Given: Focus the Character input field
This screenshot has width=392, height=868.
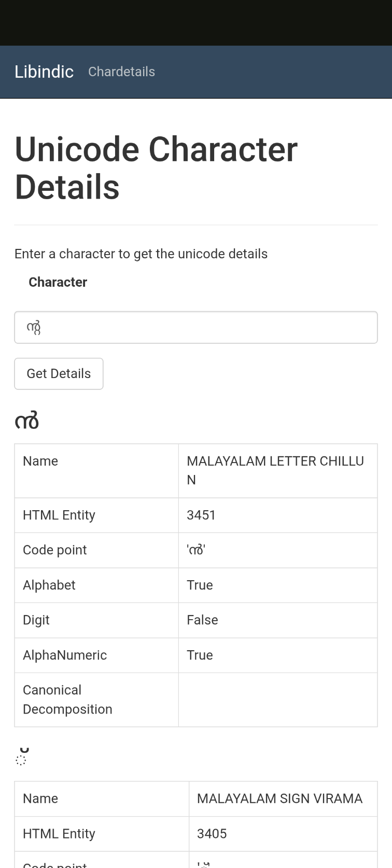Looking at the screenshot, I should (196, 327).
